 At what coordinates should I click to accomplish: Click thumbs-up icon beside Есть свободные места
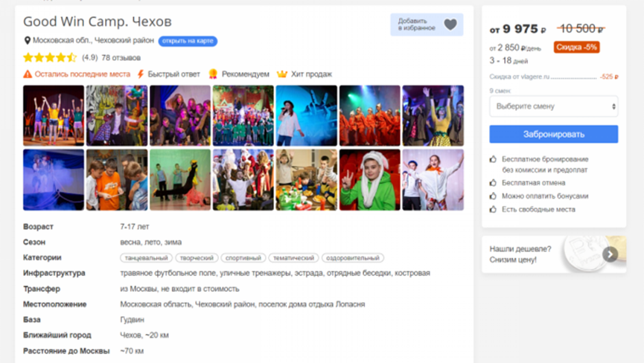pyautogui.click(x=494, y=209)
